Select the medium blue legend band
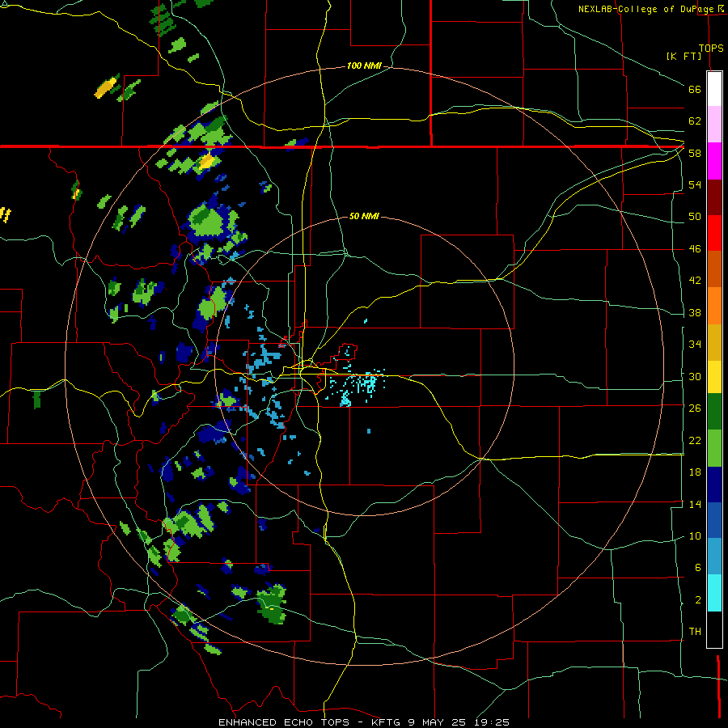 tap(714, 520)
